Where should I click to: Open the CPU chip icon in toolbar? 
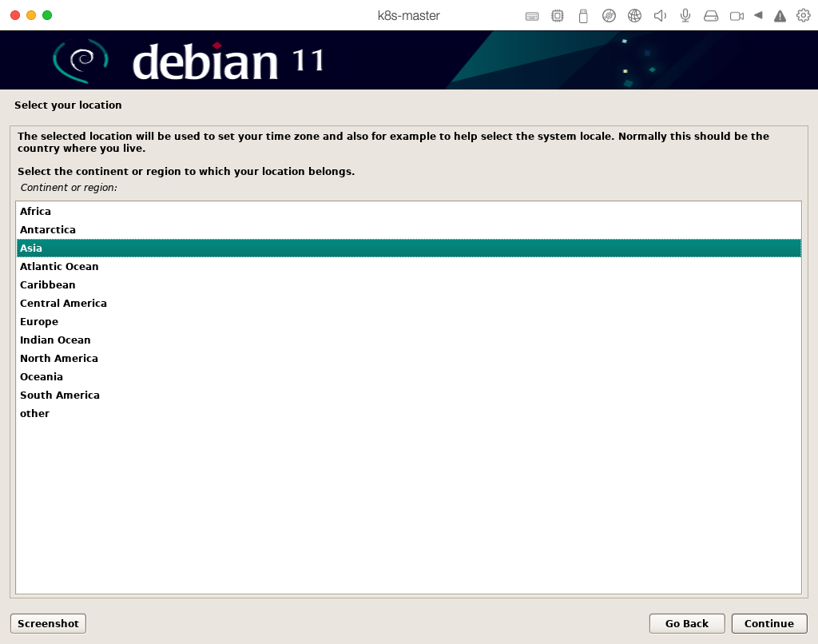point(557,16)
